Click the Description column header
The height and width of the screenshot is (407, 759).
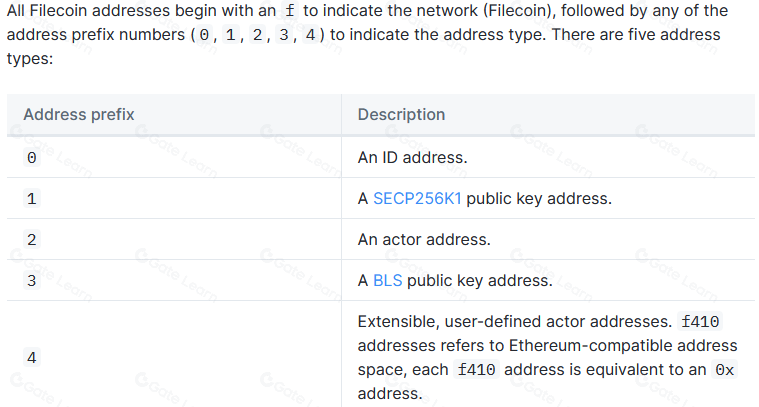(x=401, y=114)
